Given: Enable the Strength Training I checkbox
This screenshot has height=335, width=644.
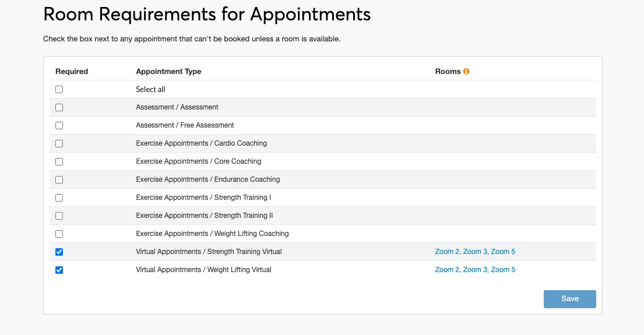Looking at the screenshot, I should pos(59,198).
